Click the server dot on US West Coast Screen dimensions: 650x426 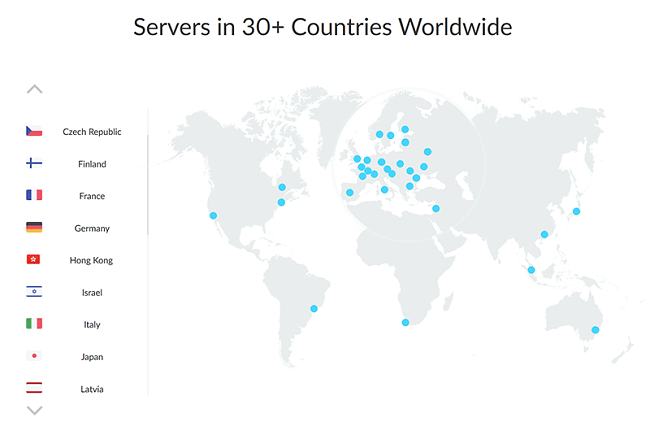click(213, 215)
